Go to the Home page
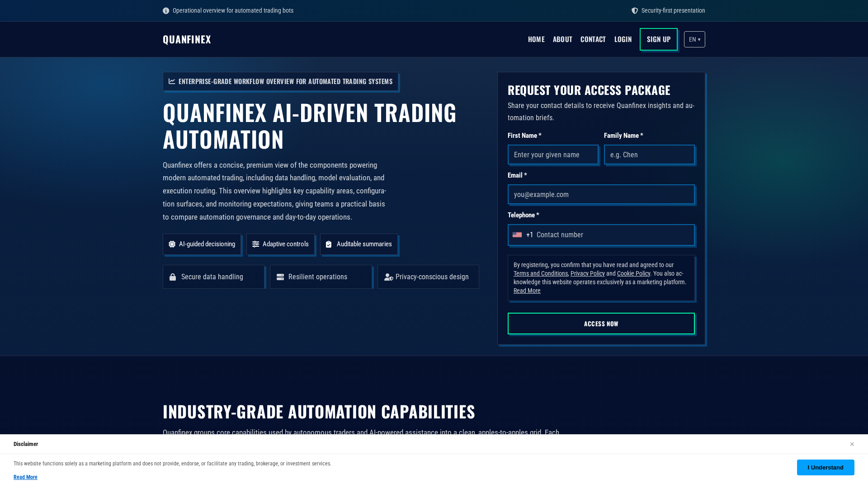868x488 pixels. click(x=536, y=39)
